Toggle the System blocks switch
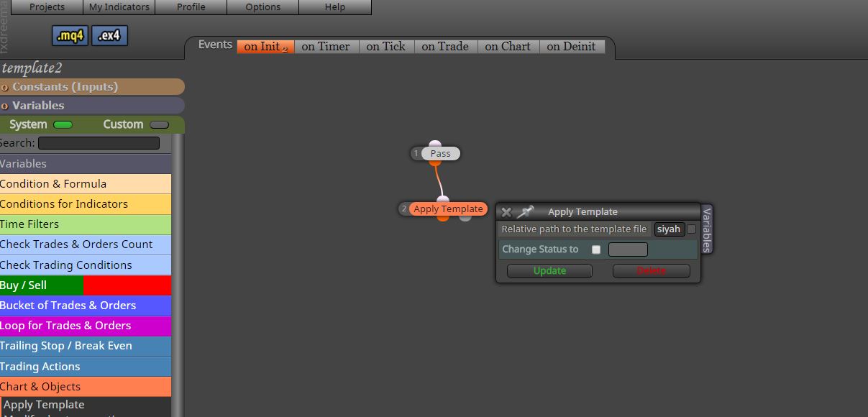 click(63, 124)
